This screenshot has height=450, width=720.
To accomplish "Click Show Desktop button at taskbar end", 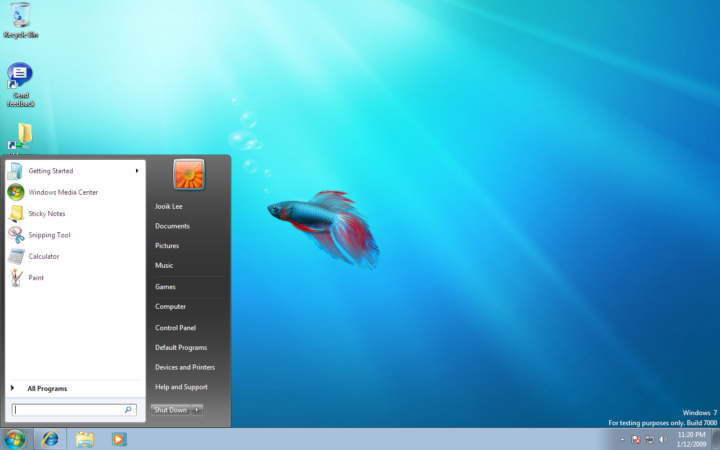I will (x=715, y=439).
